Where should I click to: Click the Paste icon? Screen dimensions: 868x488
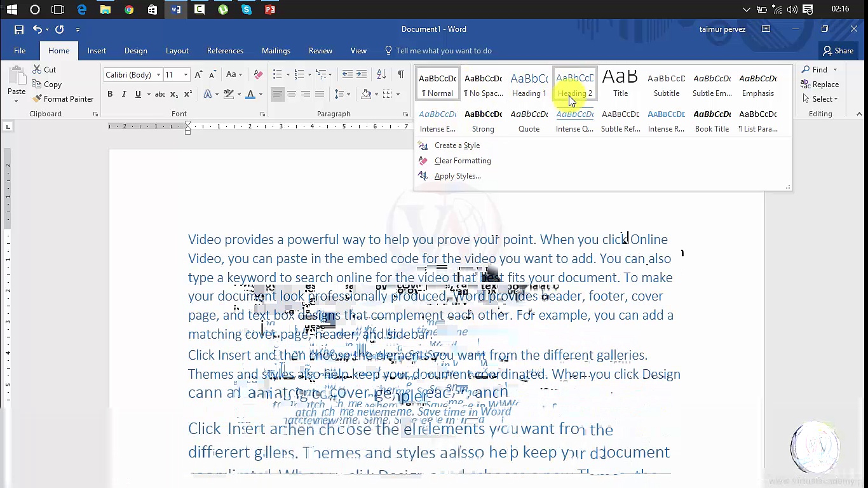(x=17, y=78)
